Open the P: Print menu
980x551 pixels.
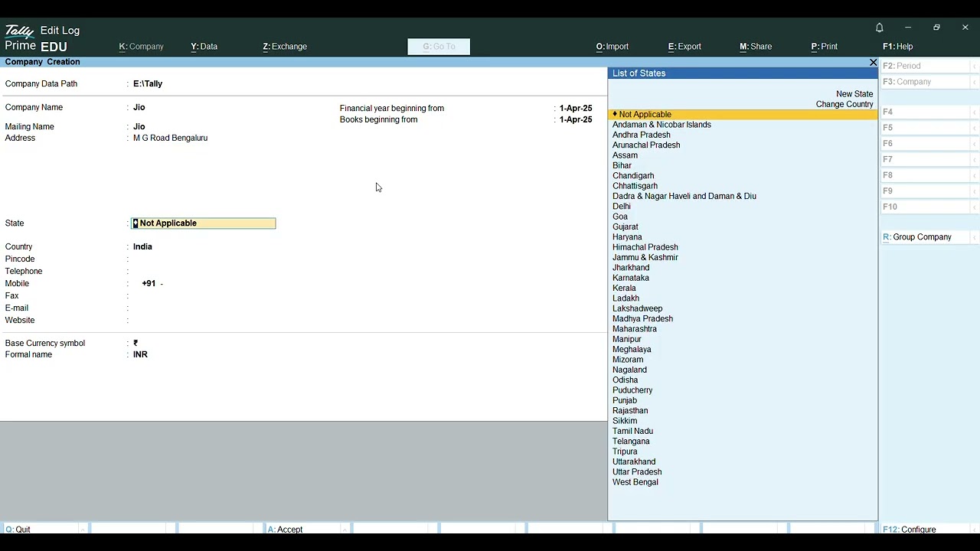[x=825, y=47]
